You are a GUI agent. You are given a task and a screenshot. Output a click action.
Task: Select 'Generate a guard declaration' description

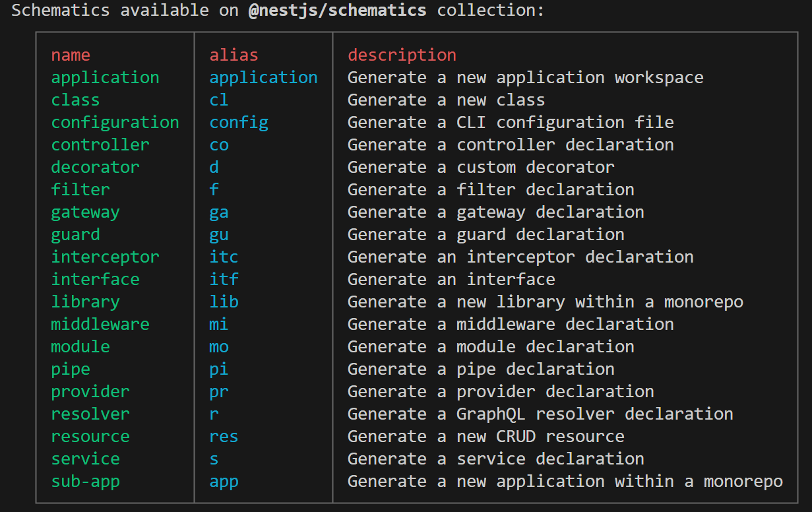[x=486, y=235]
